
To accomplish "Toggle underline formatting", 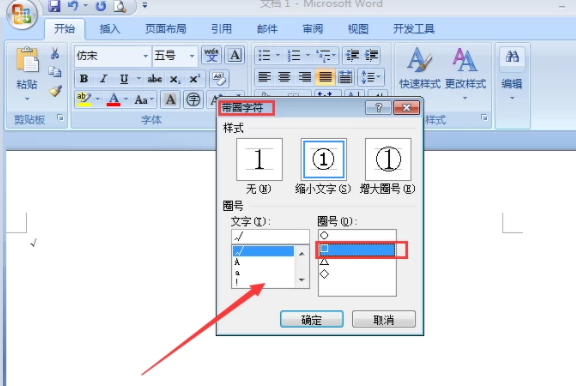I will point(124,79).
